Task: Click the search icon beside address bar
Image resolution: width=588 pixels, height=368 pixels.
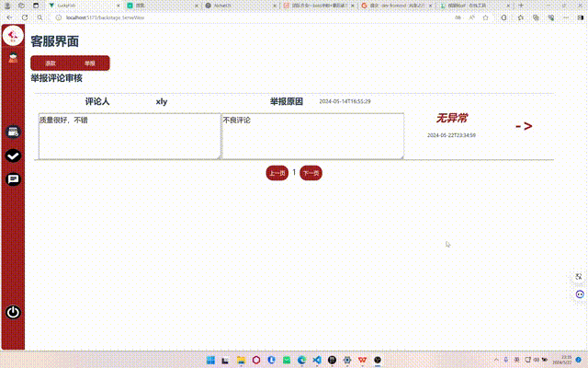Action: [40, 17]
